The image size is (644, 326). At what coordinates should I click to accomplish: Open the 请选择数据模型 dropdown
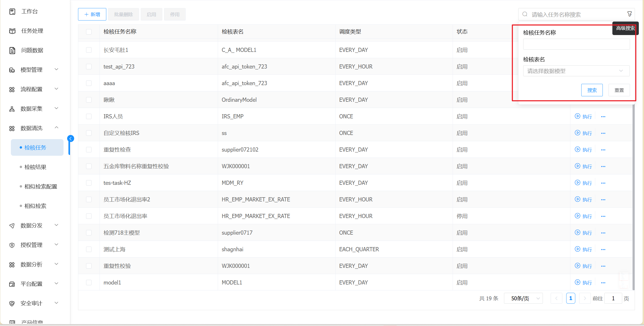(576, 71)
